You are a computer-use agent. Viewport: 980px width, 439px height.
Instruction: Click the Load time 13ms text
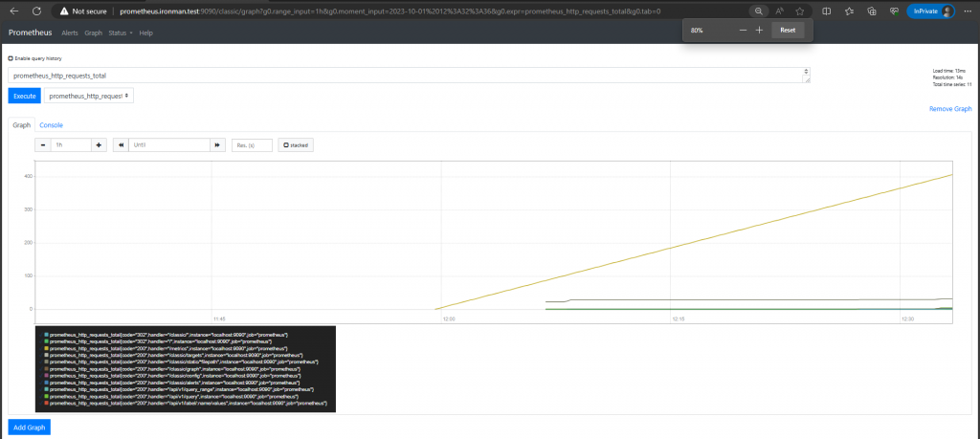(948, 71)
